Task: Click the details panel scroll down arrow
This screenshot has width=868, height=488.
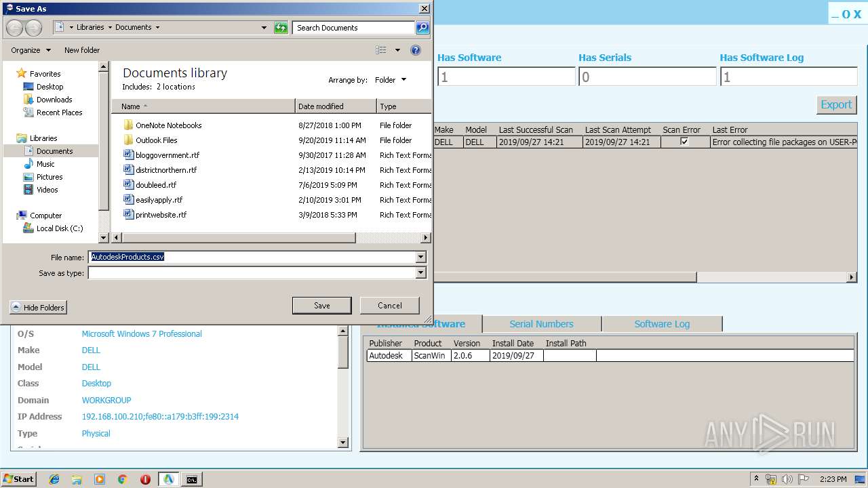Action: coord(342,443)
